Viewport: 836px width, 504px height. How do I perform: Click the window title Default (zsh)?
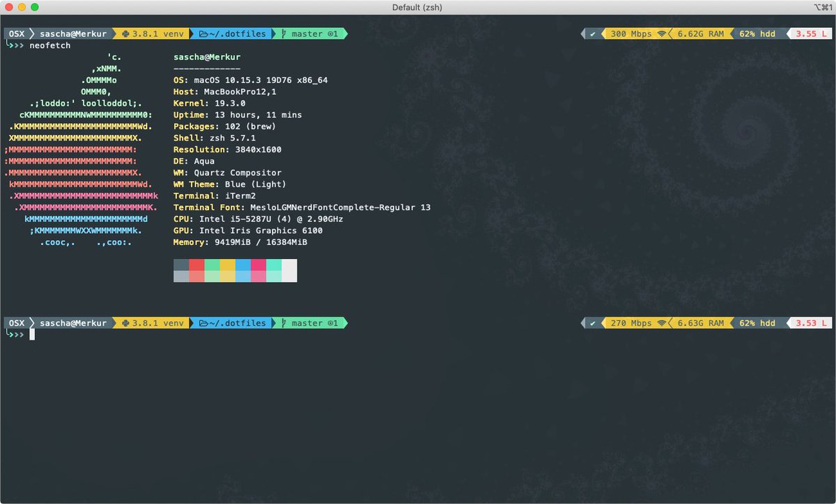tap(417, 7)
